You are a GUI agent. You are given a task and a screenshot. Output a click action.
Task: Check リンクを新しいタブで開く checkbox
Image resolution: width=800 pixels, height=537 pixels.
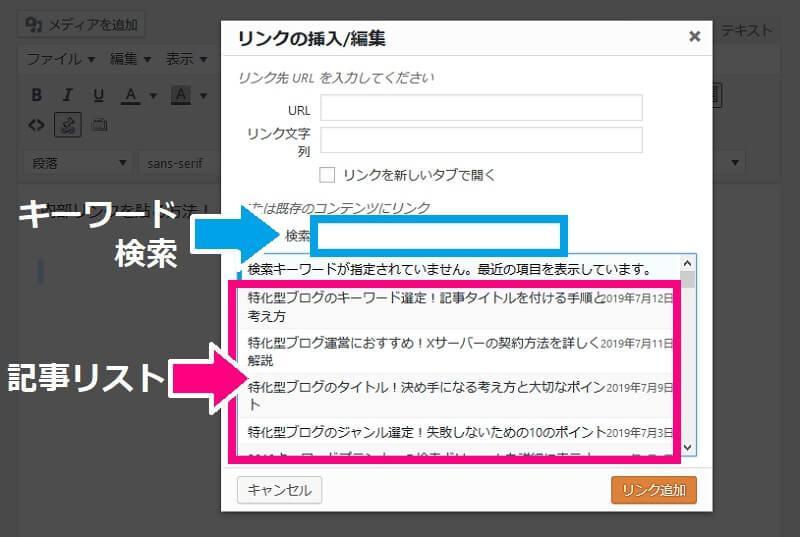pyautogui.click(x=327, y=175)
